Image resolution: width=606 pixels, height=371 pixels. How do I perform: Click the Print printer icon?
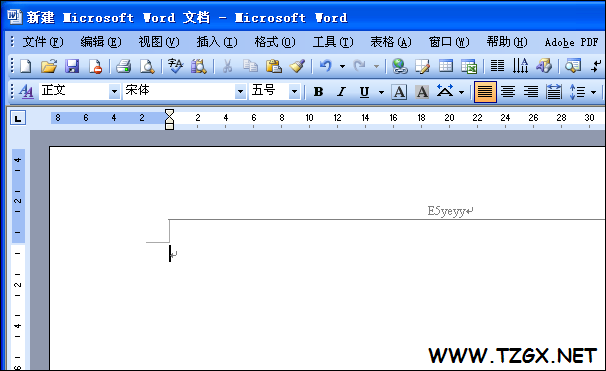click(124, 66)
